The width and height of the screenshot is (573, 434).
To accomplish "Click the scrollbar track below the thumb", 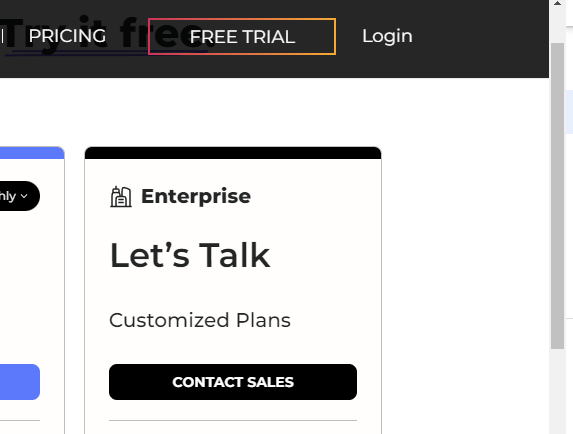I will (557, 391).
